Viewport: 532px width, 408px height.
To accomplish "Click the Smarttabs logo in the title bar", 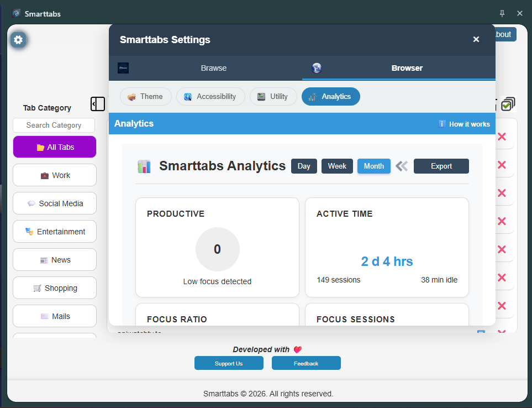I will [x=15, y=13].
